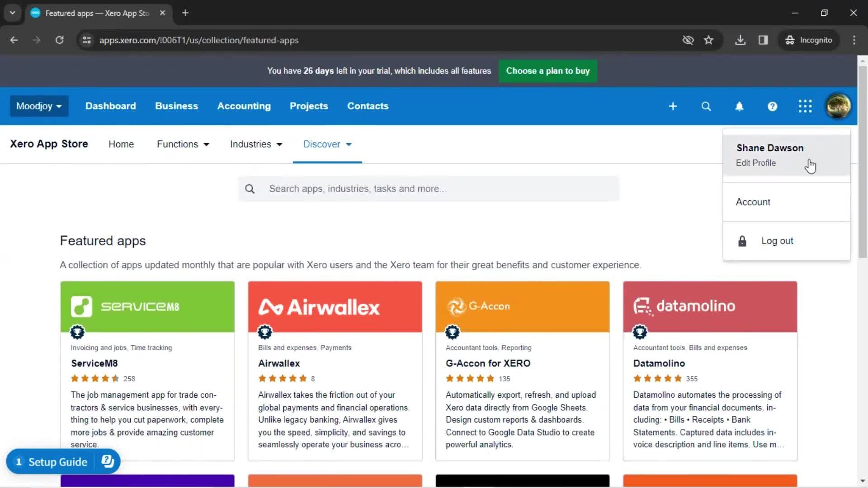Click the plus (create new) icon in Xero header
868x488 pixels.
coord(673,106)
